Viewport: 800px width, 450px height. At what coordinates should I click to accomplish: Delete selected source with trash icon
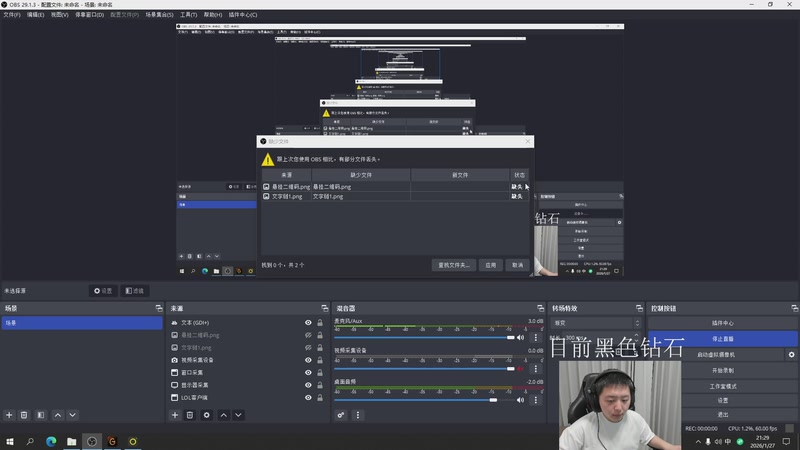[x=190, y=415]
